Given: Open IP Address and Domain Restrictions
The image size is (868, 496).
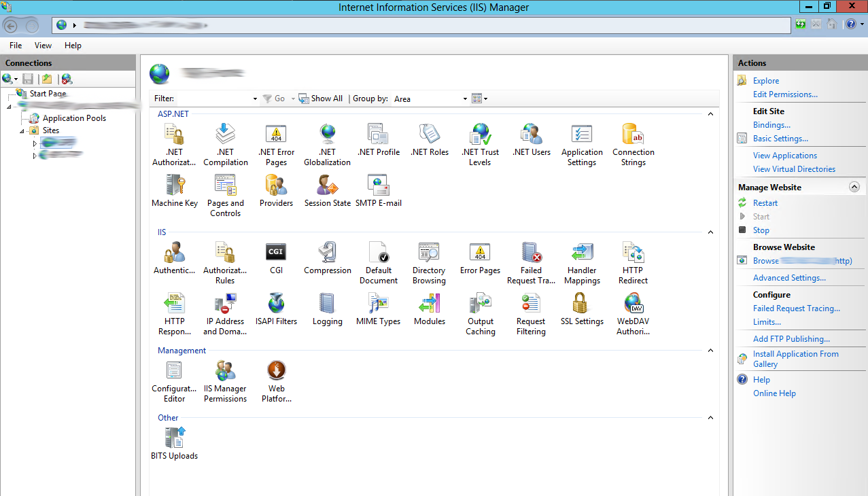Looking at the screenshot, I should [x=225, y=314].
